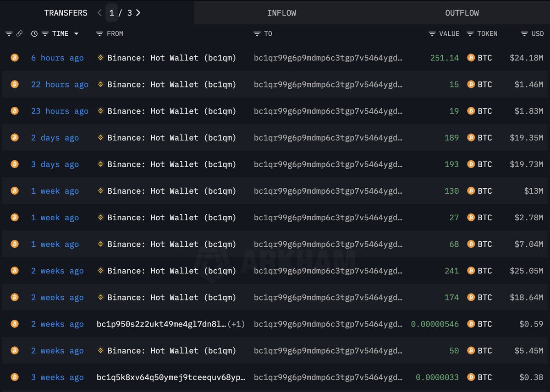Click the filter icon beside the FROM column
The height and width of the screenshot is (392, 550).
pos(100,34)
